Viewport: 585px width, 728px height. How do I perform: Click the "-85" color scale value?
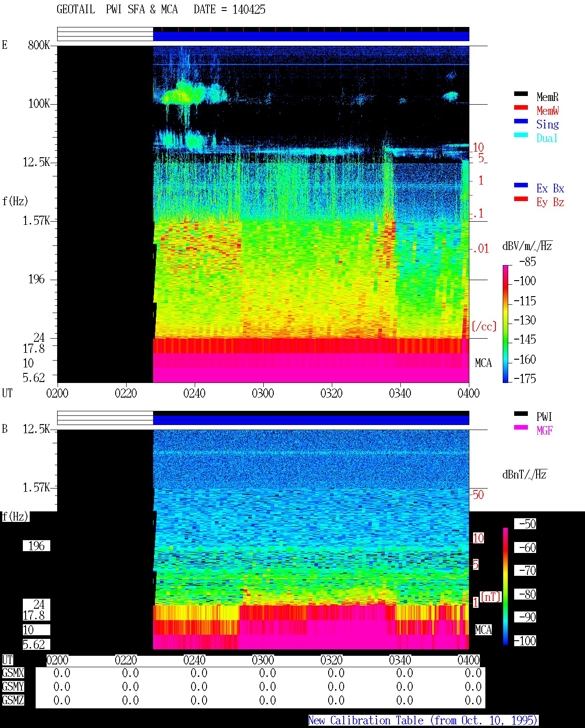(527, 262)
